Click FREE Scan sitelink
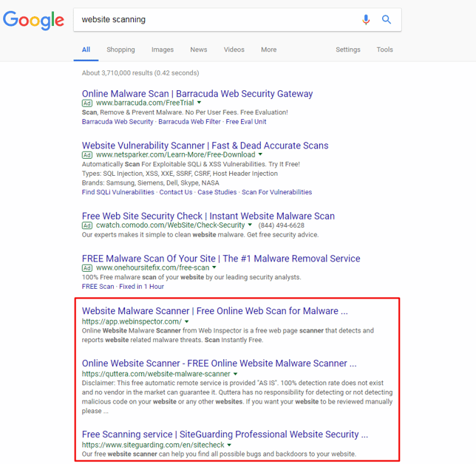Image resolution: width=476 pixels, height=464 pixels. [98, 287]
